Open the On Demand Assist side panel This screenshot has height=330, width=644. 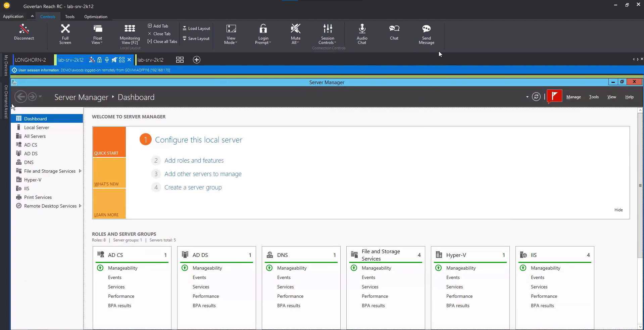click(x=6, y=102)
